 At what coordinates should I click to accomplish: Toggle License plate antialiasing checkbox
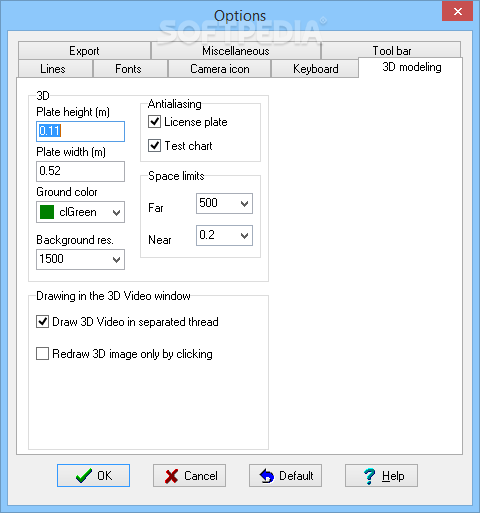point(154,122)
